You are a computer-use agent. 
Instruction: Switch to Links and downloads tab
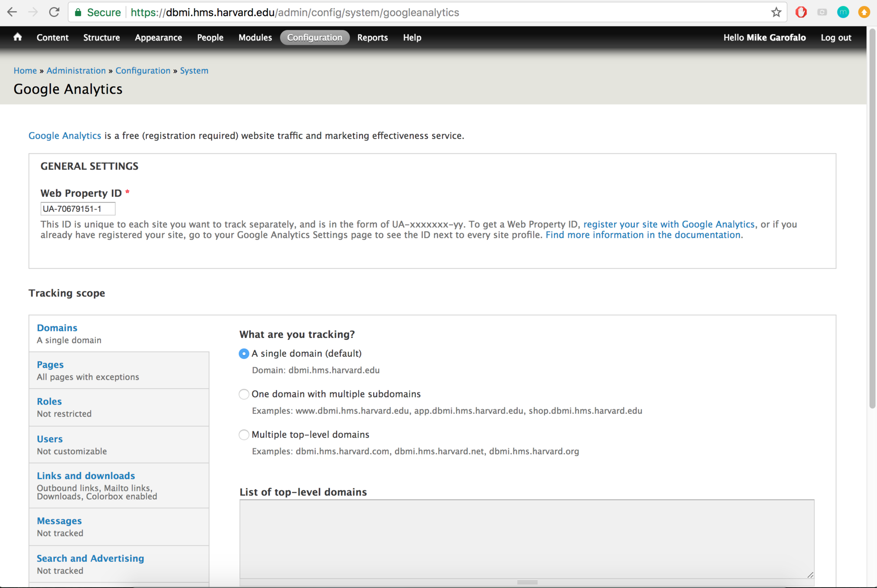pyautogui.click(x=119, y=486)
